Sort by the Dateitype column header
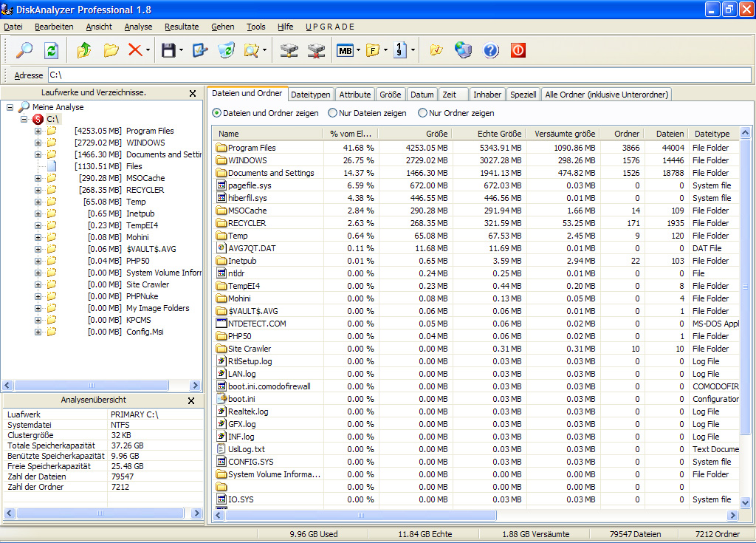This screenshot has width=756, height=543. pos(714,134)
